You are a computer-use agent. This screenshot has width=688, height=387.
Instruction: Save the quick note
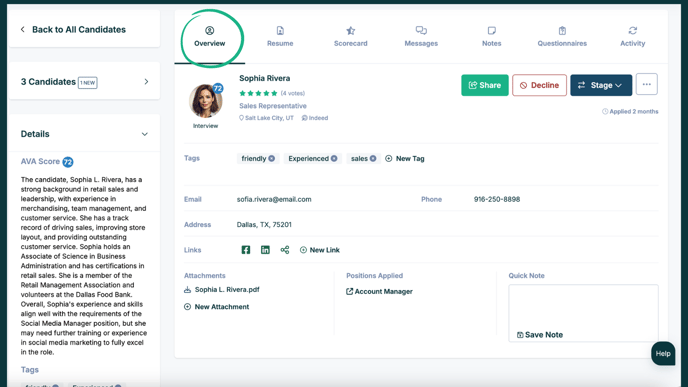click(540, 335)
